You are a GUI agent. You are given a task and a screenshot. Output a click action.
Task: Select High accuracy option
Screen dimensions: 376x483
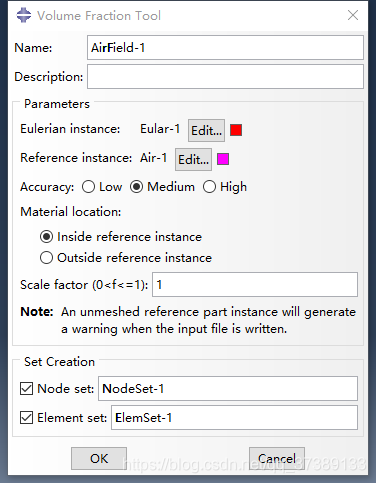click(209, 187)
